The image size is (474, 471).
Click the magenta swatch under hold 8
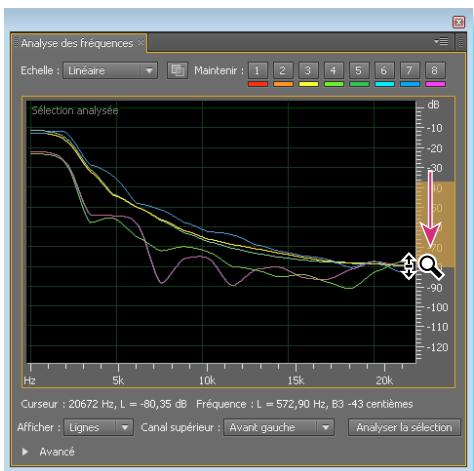435,84
